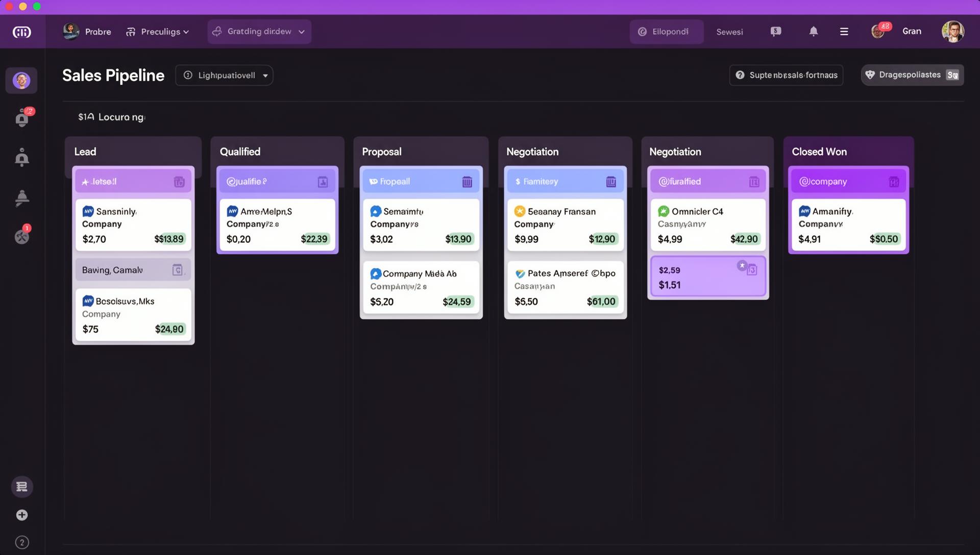This screenshot has width=980, height=555.
Task: Delete the Fropeall group via trash icon
Action: coord(467,182)
